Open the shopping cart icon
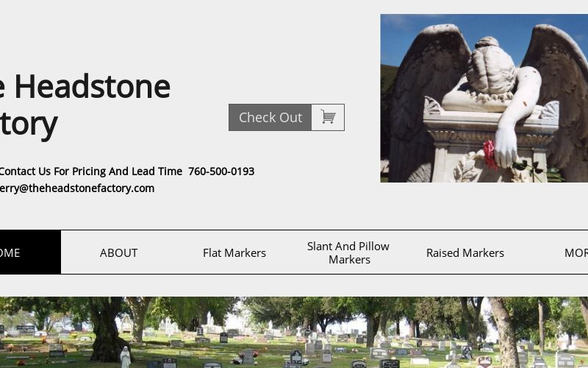Viewport: 588px width, 368px height. tap(328, 118)
